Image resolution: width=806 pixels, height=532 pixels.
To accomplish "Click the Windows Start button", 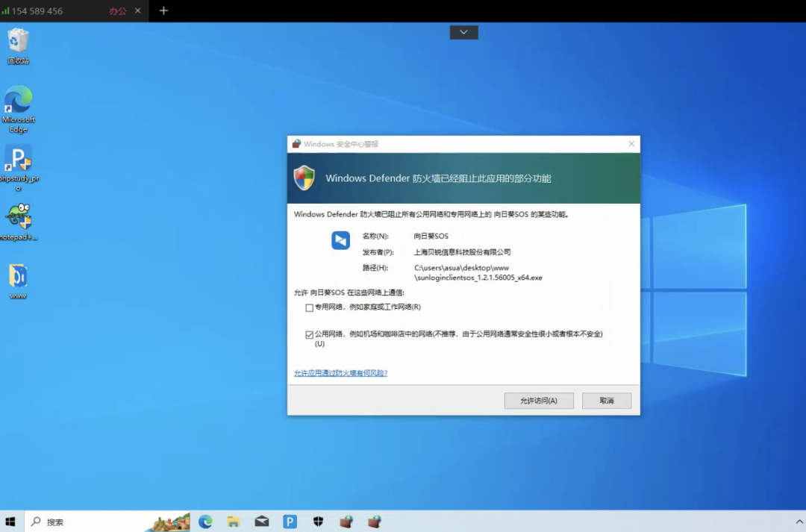I will [10, 522].
